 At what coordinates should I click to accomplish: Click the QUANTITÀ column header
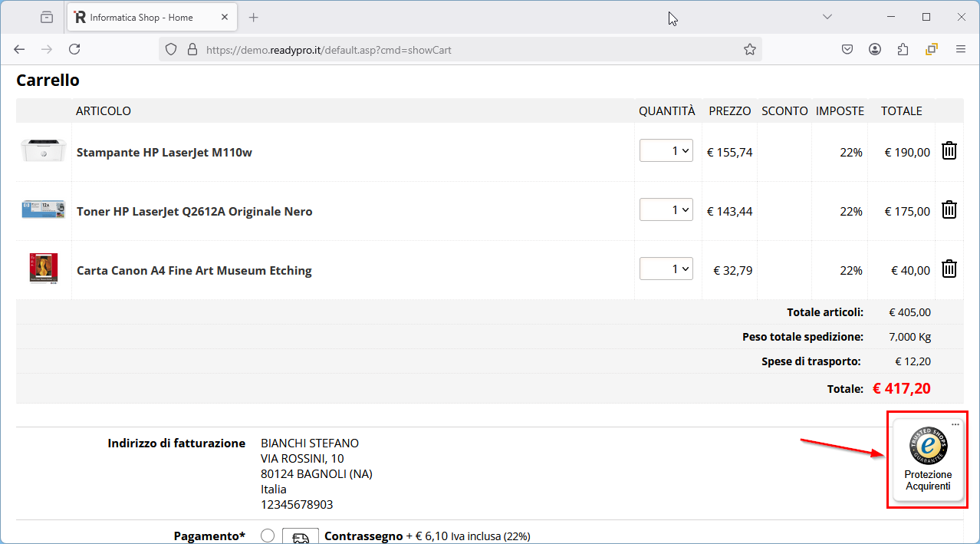click(x=667, y=110)
